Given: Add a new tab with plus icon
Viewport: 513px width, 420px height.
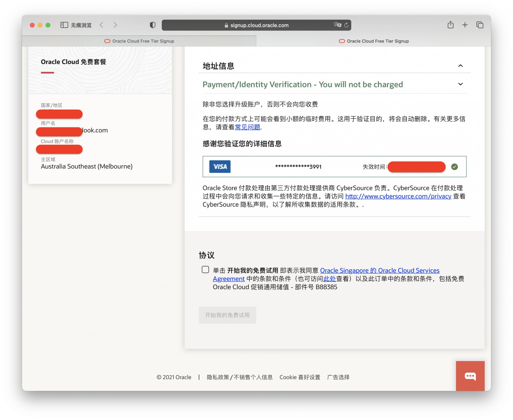Looking at the screenshot, I should 465,25.
